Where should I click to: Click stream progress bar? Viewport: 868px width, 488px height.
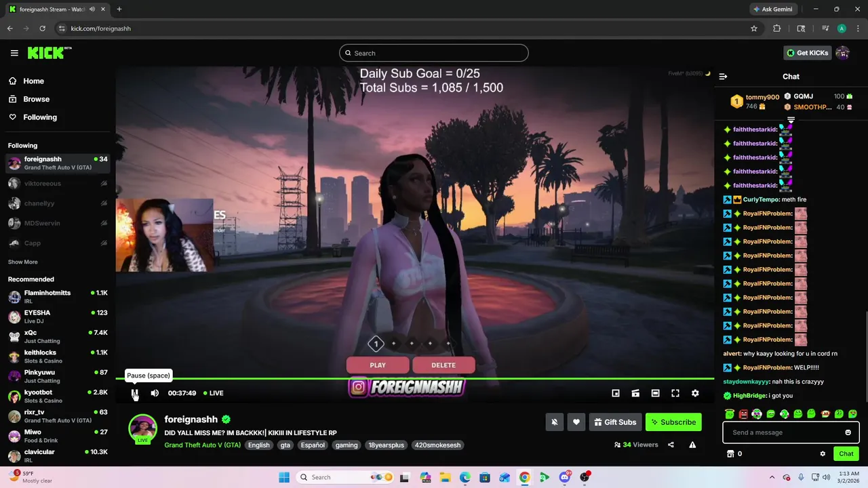(415, 379)
